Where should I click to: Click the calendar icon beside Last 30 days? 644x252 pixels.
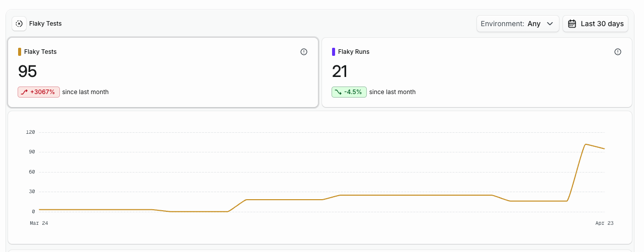pos(572,24)
